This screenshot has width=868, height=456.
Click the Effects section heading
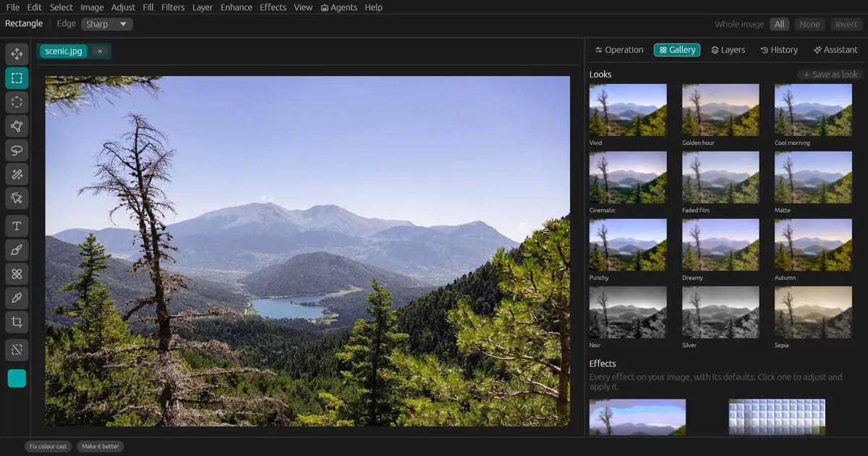tap(603, 364)
